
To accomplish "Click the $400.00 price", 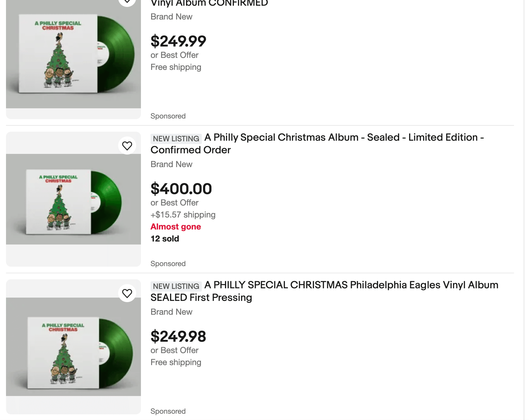I will 181,189.
